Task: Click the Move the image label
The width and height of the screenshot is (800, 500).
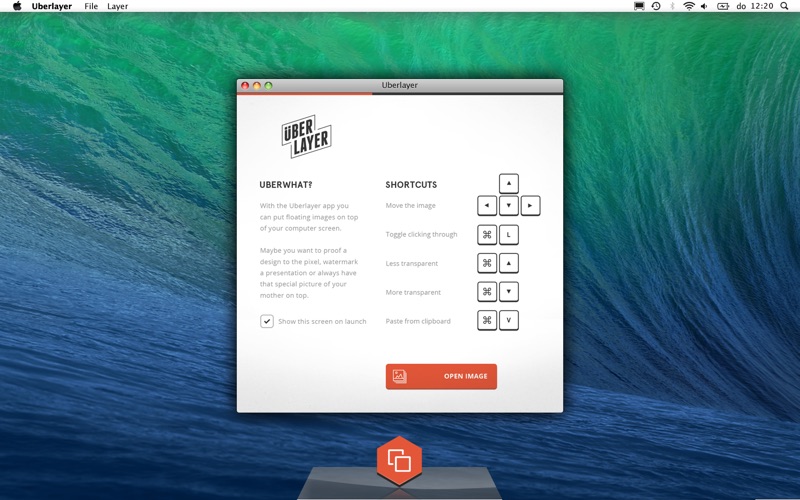Action: coord(411,206)
